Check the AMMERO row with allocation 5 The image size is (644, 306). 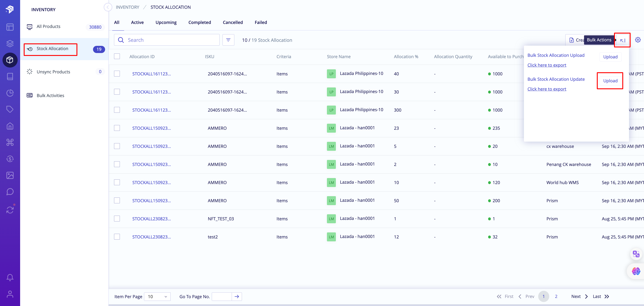tap(117, 146)
